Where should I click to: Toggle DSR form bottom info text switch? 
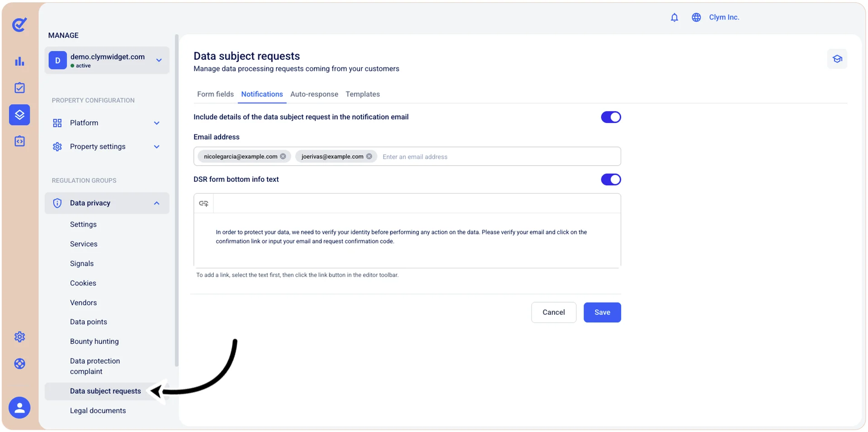pyautogui.click(x=611, y=180)
